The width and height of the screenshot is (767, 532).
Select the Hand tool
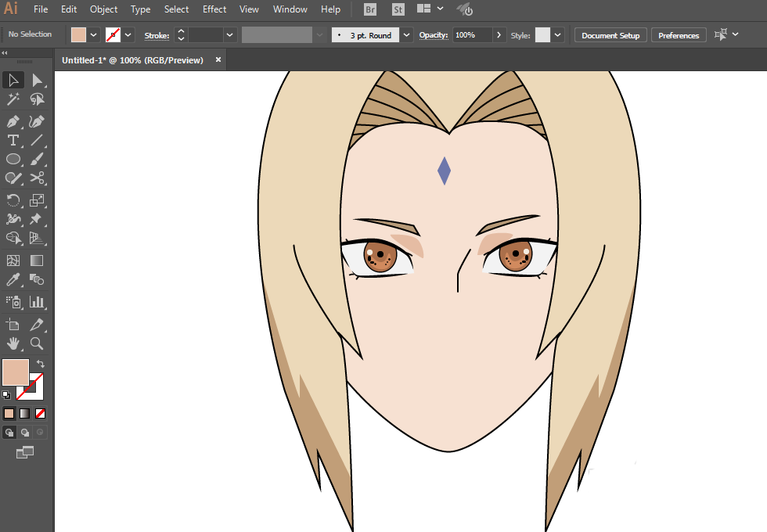(x=13, y=343)
